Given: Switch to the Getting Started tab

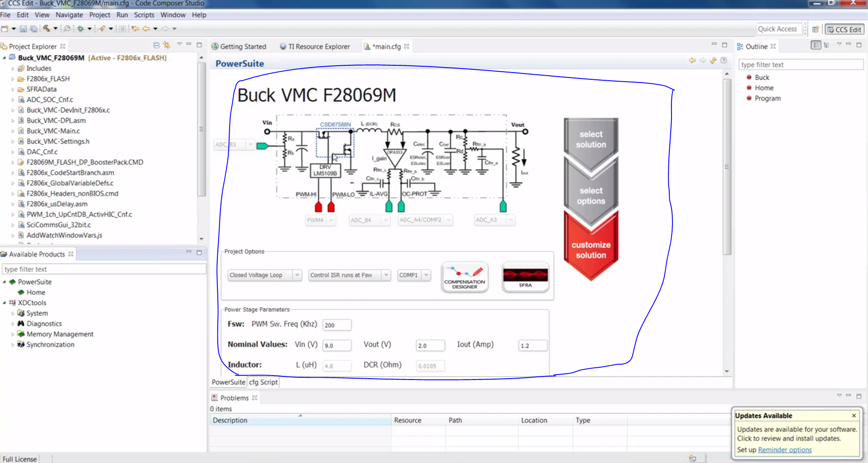Looking at the screenshot, I should coord(239,46).
